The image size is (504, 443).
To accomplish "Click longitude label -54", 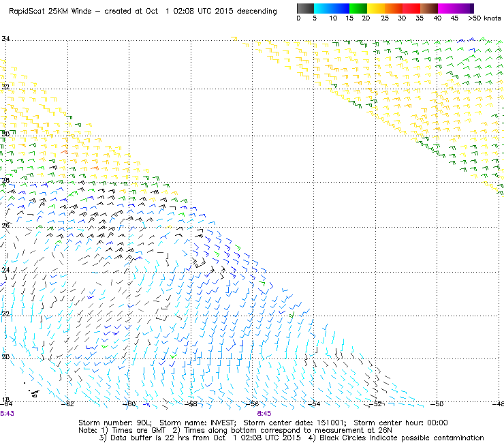I will 314,404.
